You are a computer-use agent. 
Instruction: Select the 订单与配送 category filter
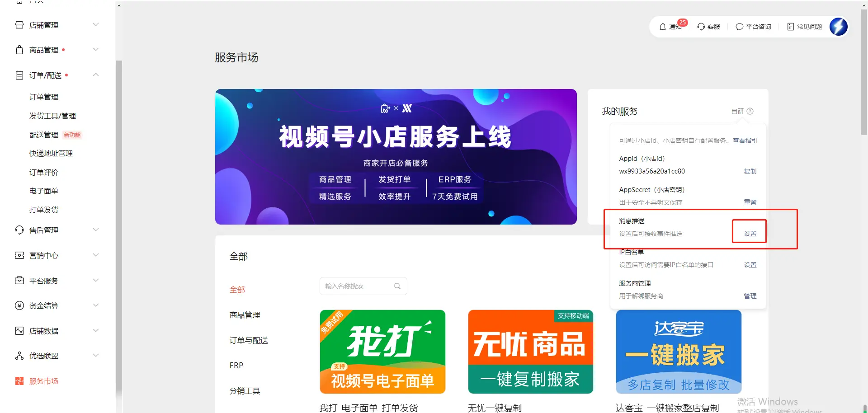click(249, 340)
